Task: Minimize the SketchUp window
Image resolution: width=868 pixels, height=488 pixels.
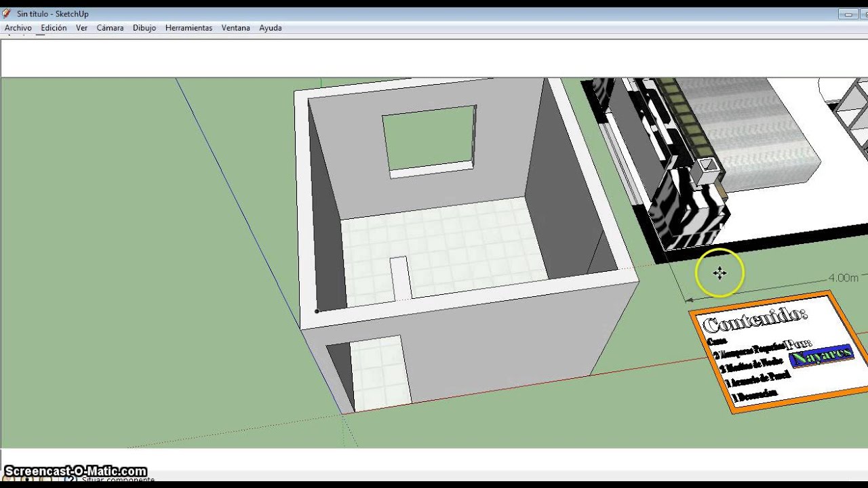Action: coord(848,14)
